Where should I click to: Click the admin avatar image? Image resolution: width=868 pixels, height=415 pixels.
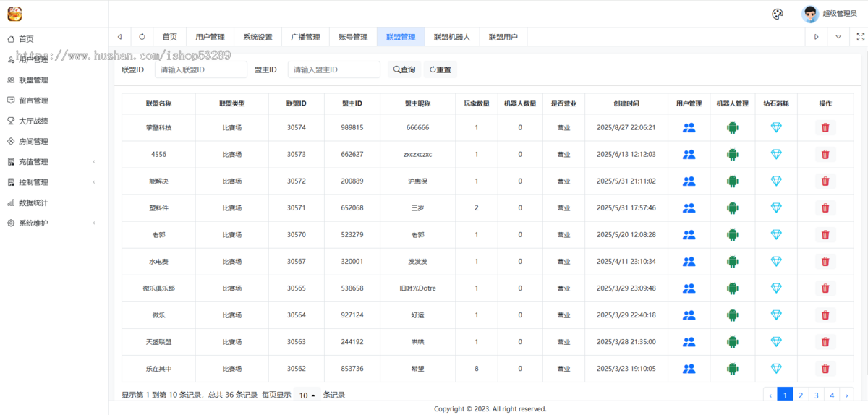tap(810, 14)
